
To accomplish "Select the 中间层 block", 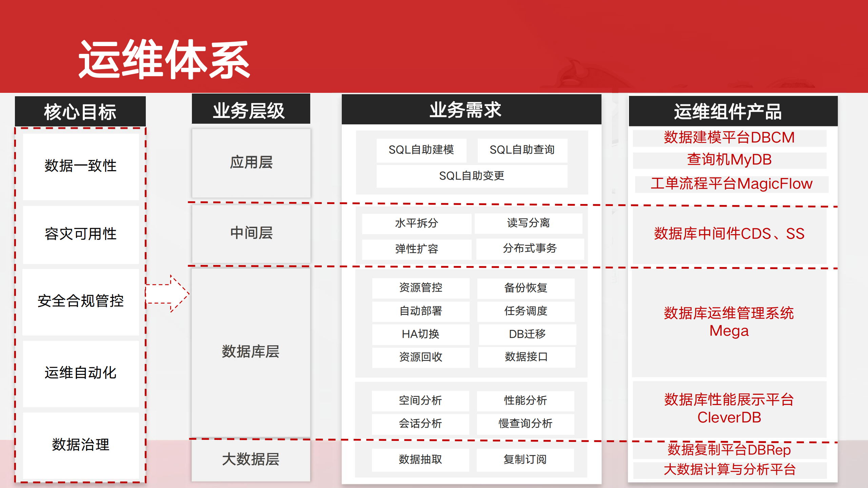I will click(251, 233).
